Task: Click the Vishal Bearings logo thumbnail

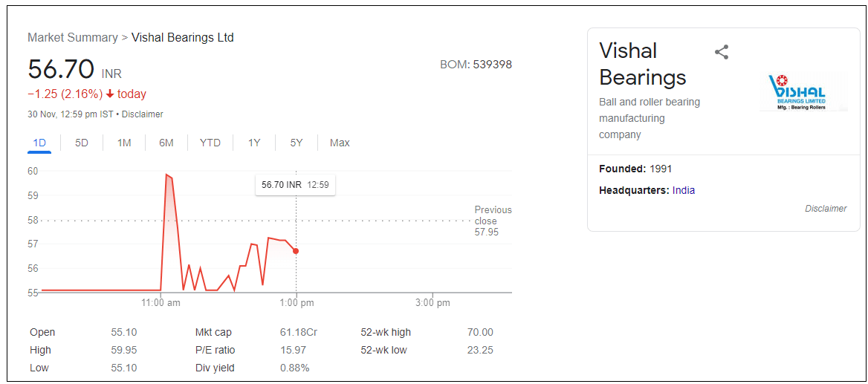Action: click(x=803, y=93)
